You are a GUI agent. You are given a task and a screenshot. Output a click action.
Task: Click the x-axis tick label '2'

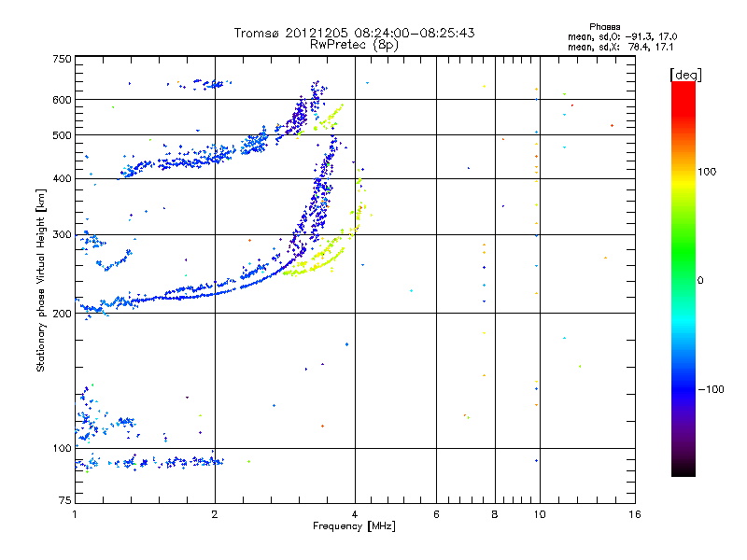click(x=215, y=514)
